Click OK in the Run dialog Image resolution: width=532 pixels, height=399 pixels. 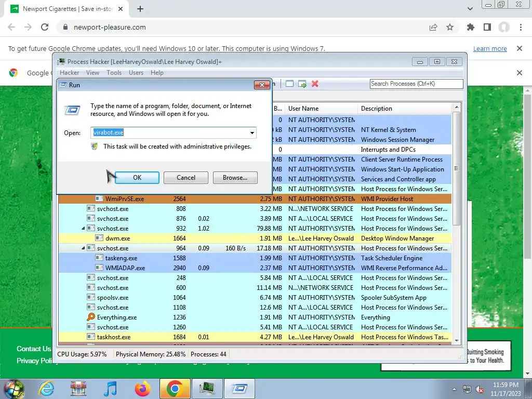137,178
